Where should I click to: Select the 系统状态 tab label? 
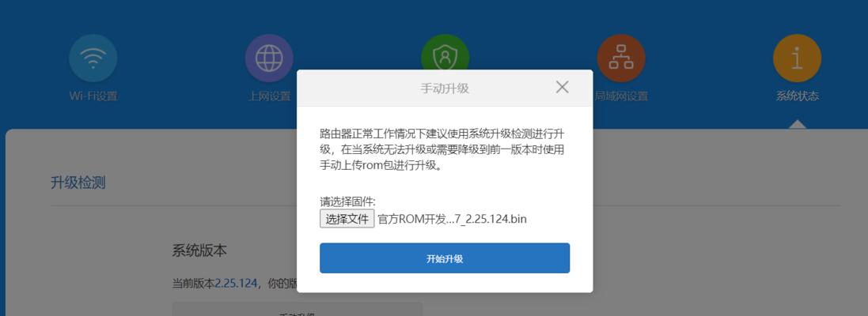(x=797, y=96)
